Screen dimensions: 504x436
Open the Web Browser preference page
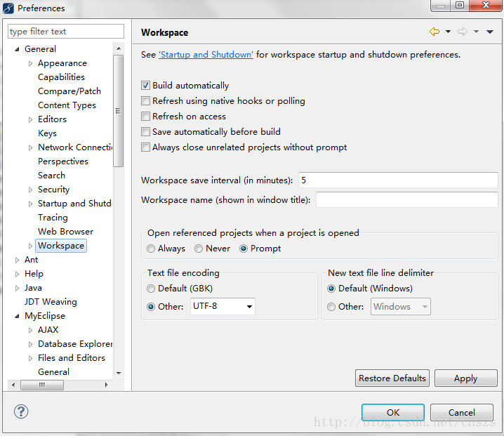click(x=65, y=232)
